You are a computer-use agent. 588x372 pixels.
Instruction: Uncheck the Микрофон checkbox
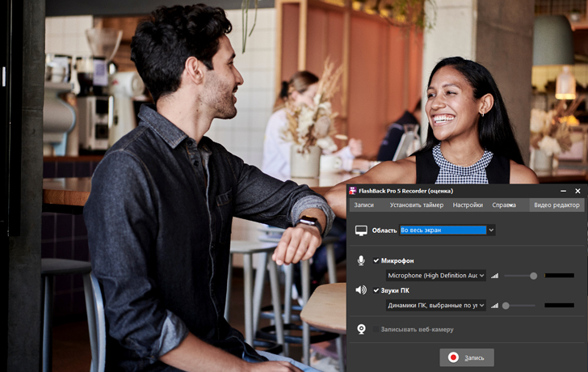(376, 260)
